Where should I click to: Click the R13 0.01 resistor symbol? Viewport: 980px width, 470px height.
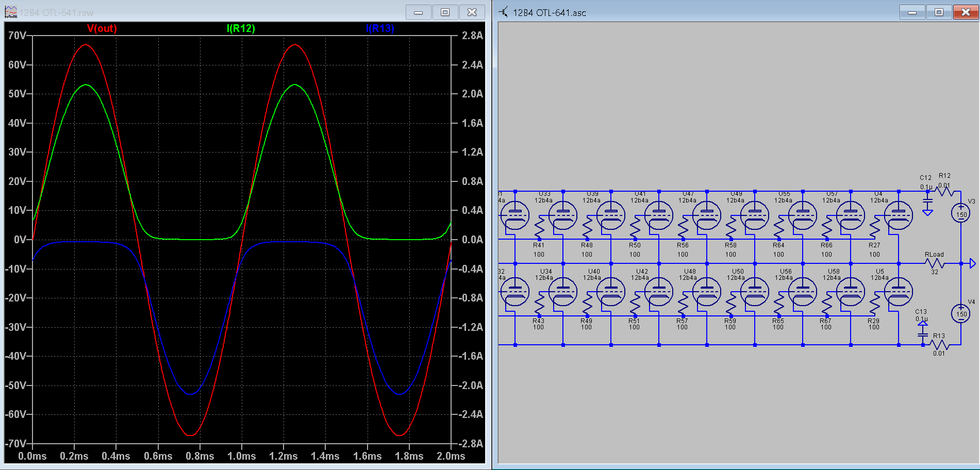[939, 345]
